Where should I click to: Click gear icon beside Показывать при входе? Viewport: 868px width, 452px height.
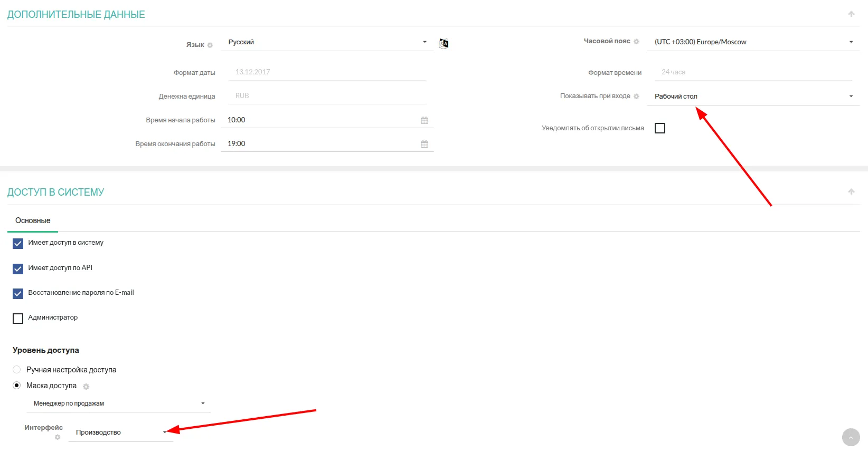pos(636,97)
